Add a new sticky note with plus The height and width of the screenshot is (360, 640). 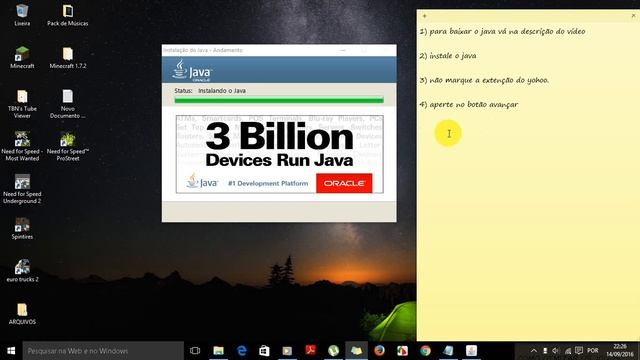pyautogui.click(x=424, y=16)
